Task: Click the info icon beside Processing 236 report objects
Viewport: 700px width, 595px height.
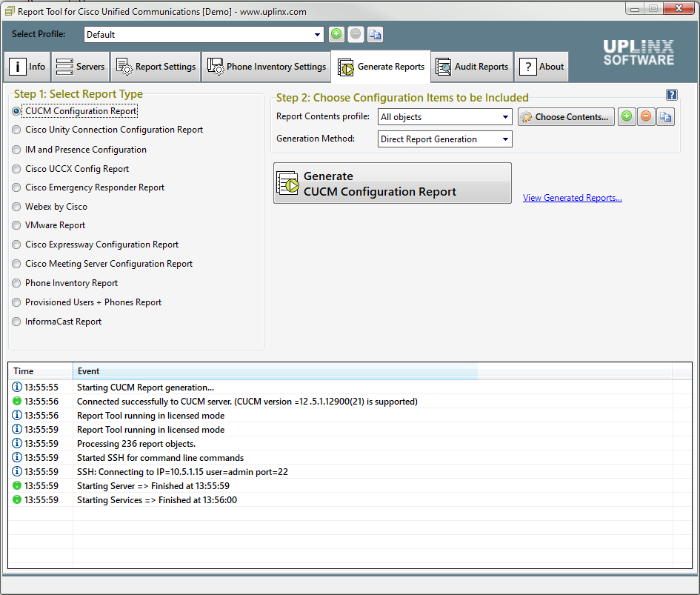Action: [17, 443]
